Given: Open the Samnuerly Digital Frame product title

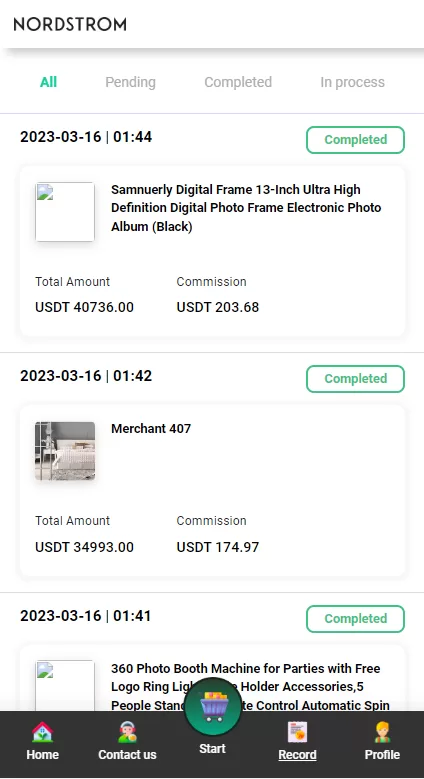Looking at the screenshot, I should (246, 208).
